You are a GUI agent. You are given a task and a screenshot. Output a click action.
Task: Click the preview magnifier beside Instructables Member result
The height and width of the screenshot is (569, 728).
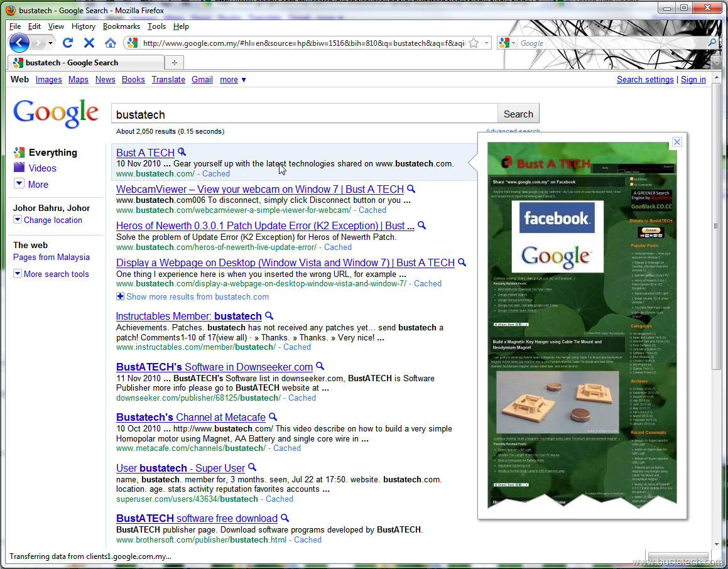(269, 316)
